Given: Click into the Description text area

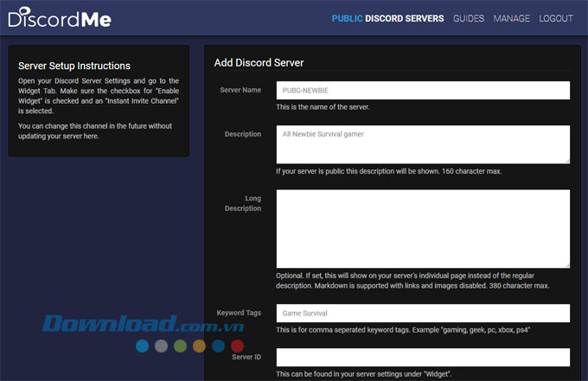Looking at the screenshot, I should 423,144.
